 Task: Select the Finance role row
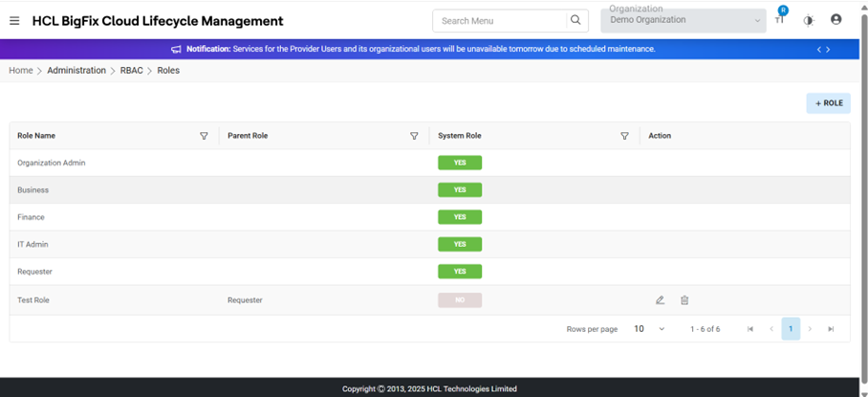429,217
